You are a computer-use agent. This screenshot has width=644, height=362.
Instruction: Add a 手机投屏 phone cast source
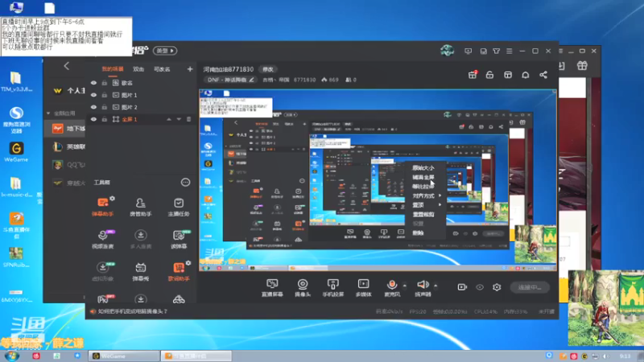click(x=333, y=288)
